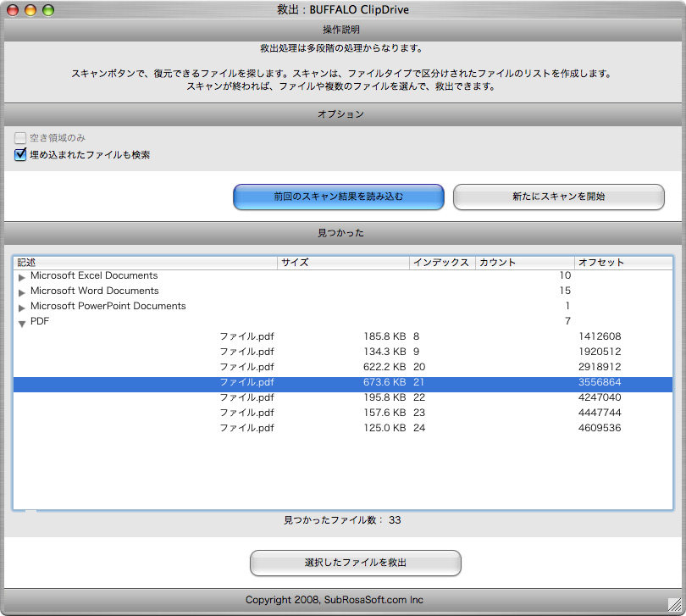This screenshot has height=616, width=686.
Task: Select the 125.0 KB PDF file row
Action: tap(343, 428)
